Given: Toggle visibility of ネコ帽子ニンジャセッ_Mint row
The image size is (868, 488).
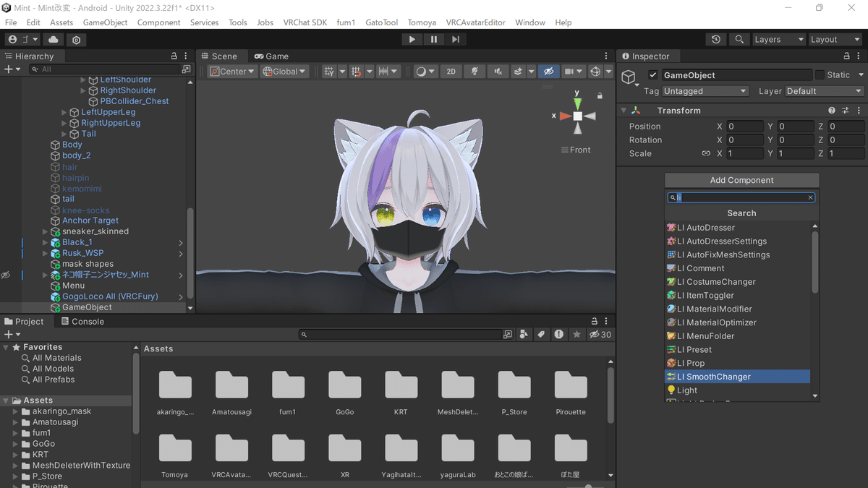Looking at the screenshot, I should pos(6,275).
